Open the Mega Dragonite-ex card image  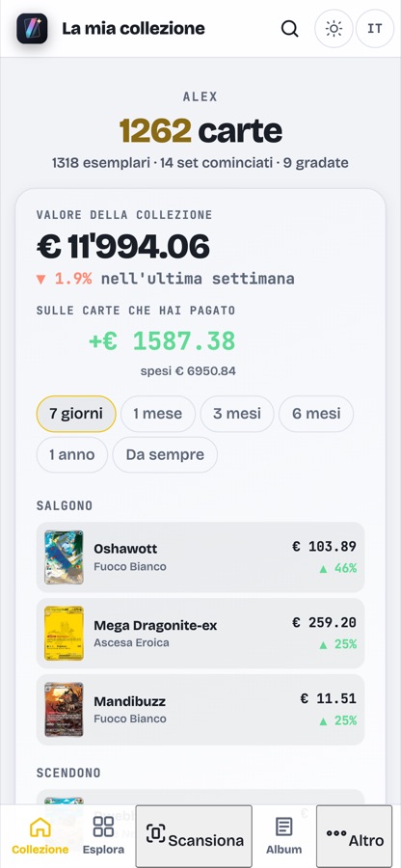(x=64, y=634)
